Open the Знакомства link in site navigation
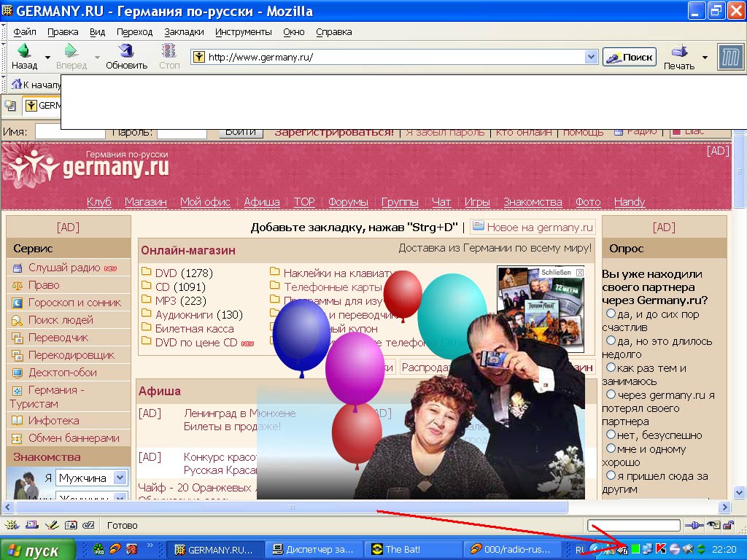The image size is (747, 560). [533, 202]
